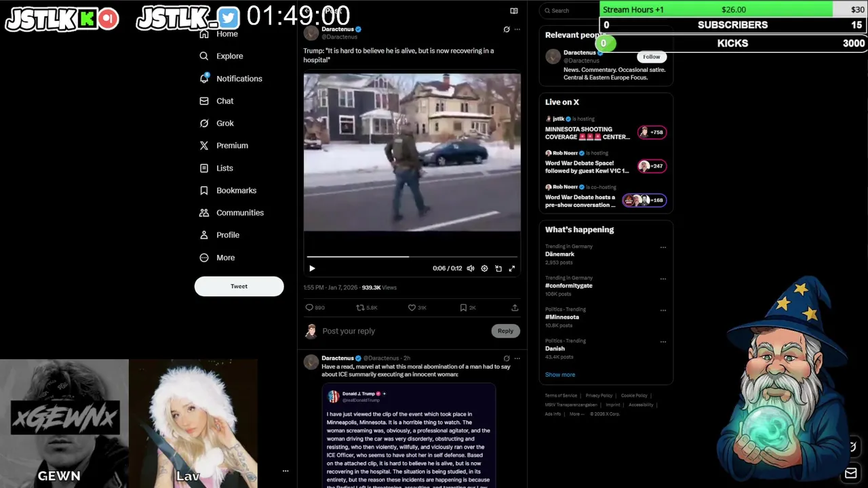This screenshot has width=868, height=488.
Task: Open options for the #Minnesota trend
Action: pos(663,310)
